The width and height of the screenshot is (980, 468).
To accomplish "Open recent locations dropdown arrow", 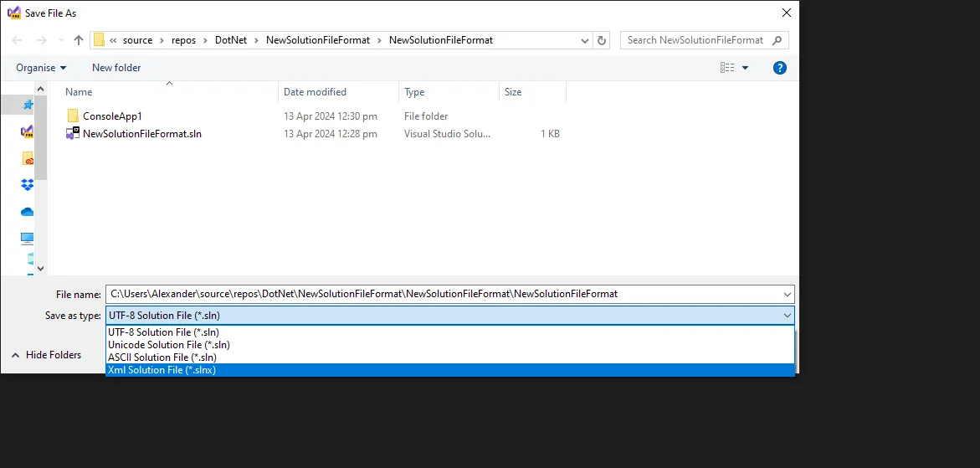I will coord(60,40).
